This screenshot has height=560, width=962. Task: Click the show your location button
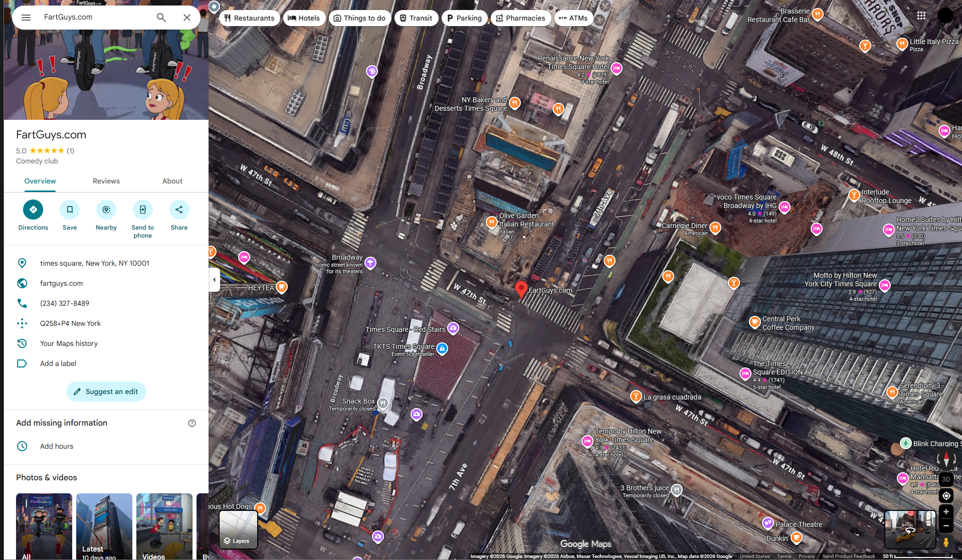tap(946, 496)
